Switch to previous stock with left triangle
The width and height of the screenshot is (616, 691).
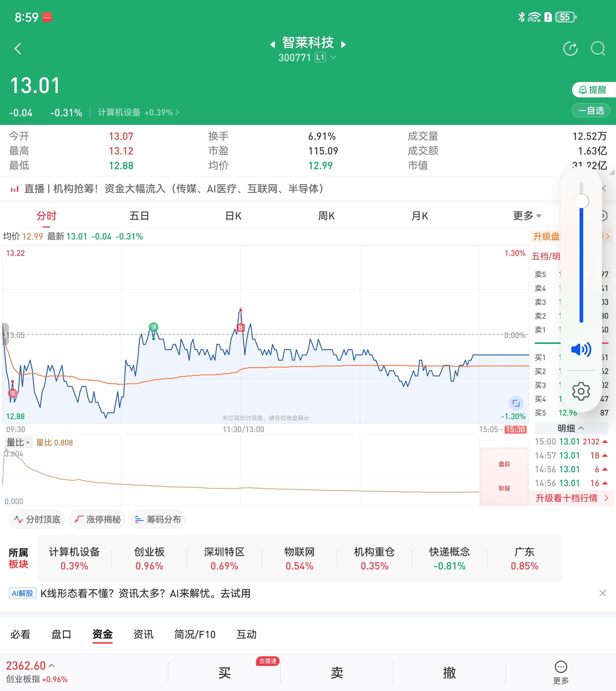coord(273,44)
